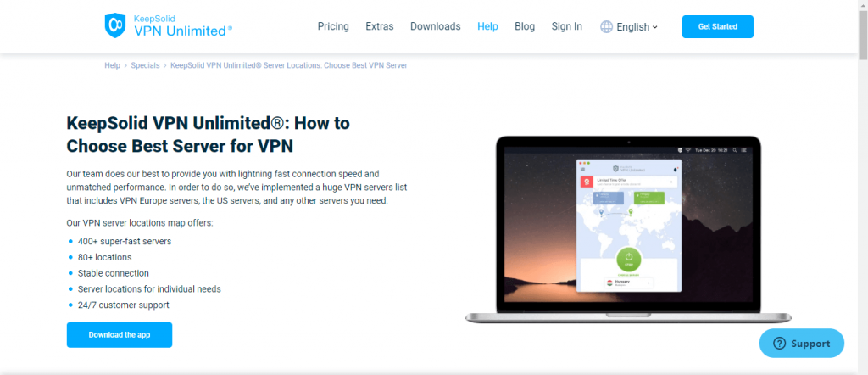Click the Download the app button

(120, 334)
